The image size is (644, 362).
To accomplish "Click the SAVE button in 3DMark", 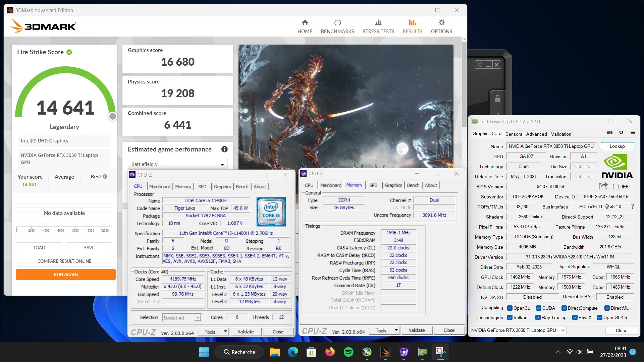I will (89, 248).
